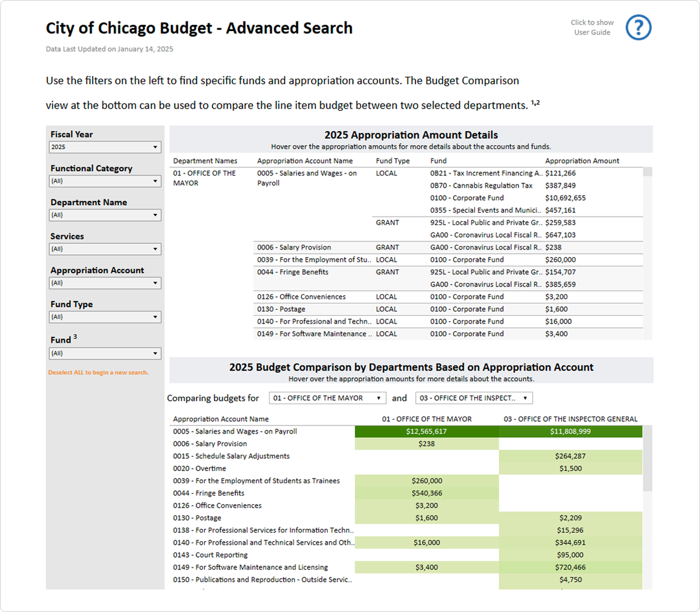Click '01 - OFFICE OF THE MAYOR' in Department Names
The width and height of the screenshot is (700, 612).
[x=204, y=178]
